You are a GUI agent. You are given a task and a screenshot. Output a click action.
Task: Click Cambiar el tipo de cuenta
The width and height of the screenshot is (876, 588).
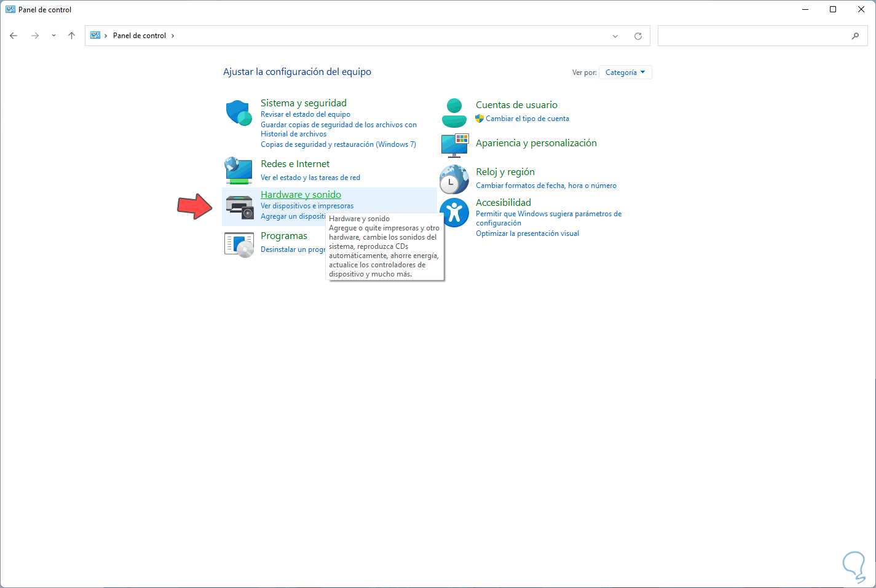(x=527, y=119)
